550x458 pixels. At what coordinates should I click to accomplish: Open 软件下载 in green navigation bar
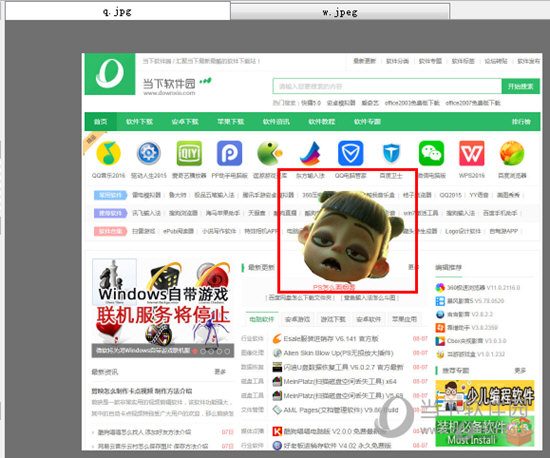coord(140,122)
